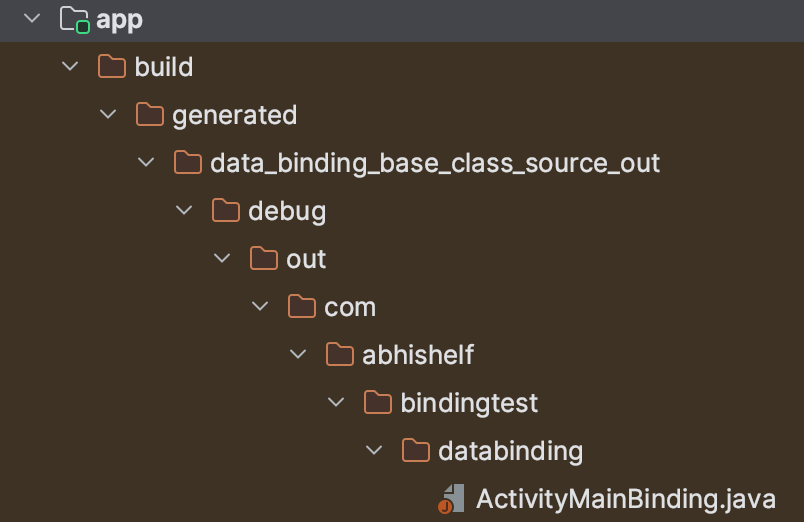Collapse the databinding folder chevron

tap(374, 451)
